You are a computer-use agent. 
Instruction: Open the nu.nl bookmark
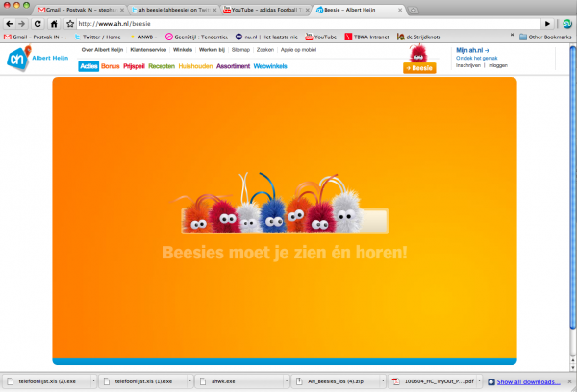[x=266, y=37]
